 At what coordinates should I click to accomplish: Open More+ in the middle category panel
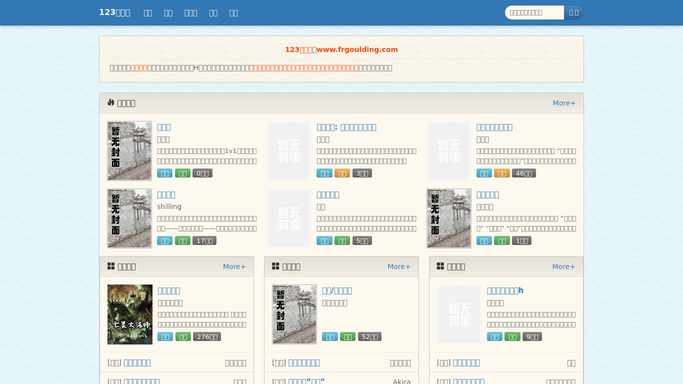pos(399,266)
